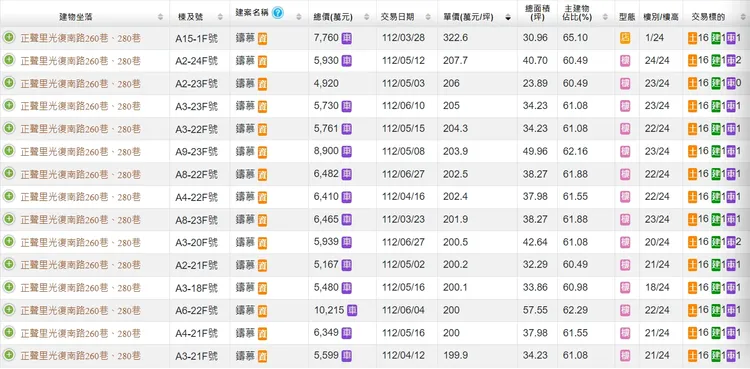This screenshot has width=750, height=369.
Task: Click the orange 土 badge in A15-1F號 row
Action: click(x=693, y=38)
